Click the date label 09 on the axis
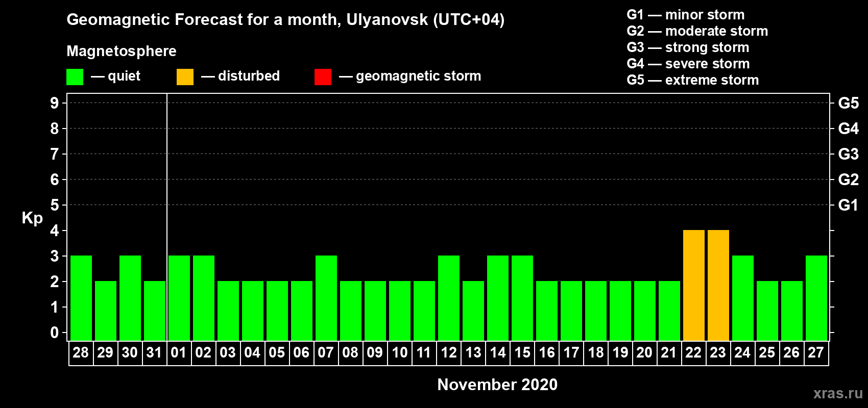This screenshot has width=868, height=408. 375,352
